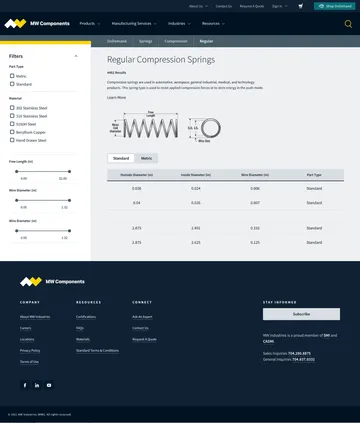This screenshot has width=360, height=423.
Task: Check the 302 Stainless Steel checkbox
Action: point(12,108)
